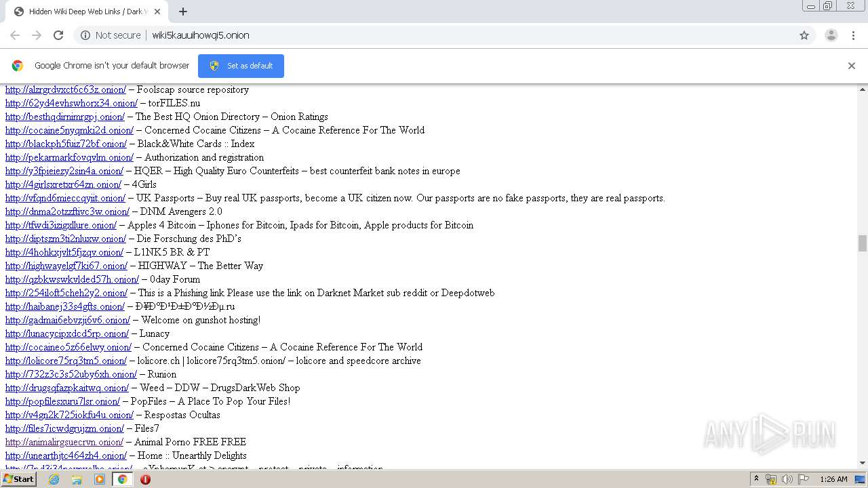Dismiss the default browser notification bar
This screenshot has height=488, width=868.
pyautogui.click(x=851, y=66)
